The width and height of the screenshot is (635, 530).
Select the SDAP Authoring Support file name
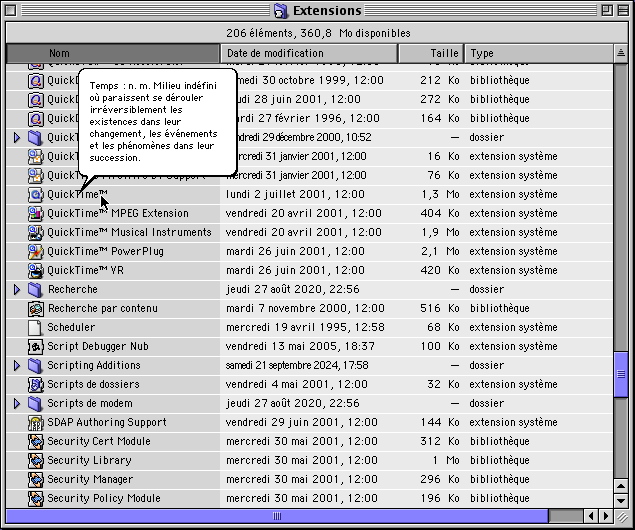point(107,422)
